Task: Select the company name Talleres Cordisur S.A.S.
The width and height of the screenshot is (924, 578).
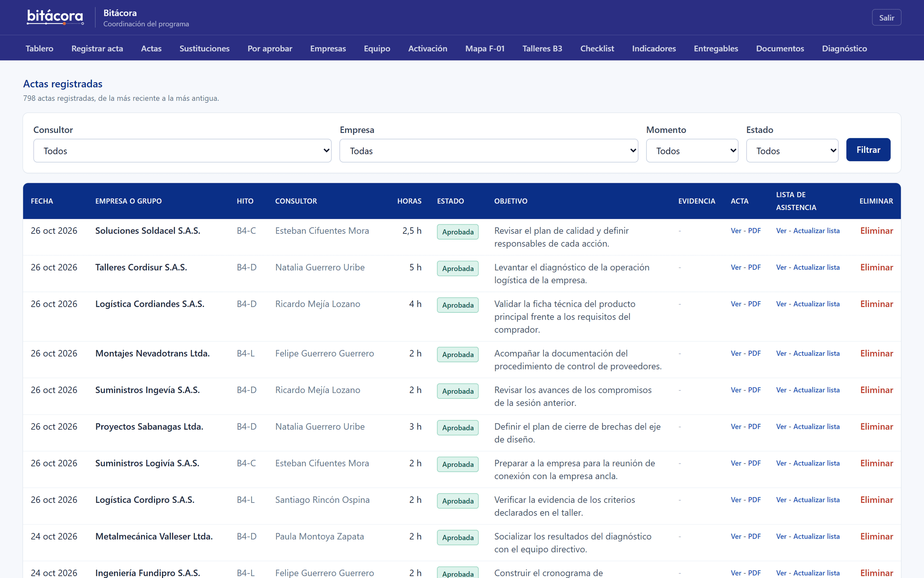Action: coord(141,268)
